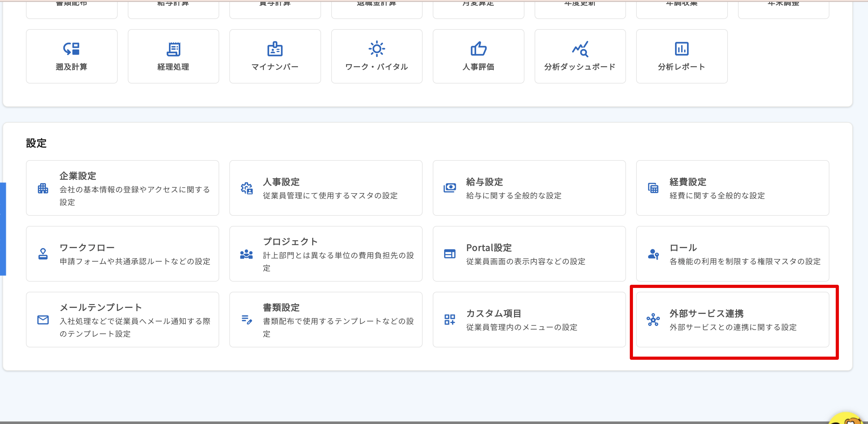Open the プロジェクト settings card
The width and height of the screenshot is (868, 424).
pyautogui.click(x=325, y=254)
